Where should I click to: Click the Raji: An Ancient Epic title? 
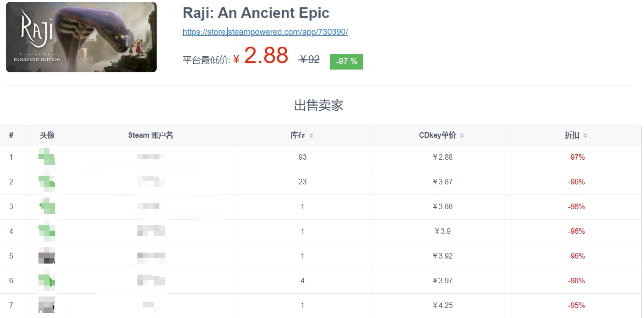(256, 13)
